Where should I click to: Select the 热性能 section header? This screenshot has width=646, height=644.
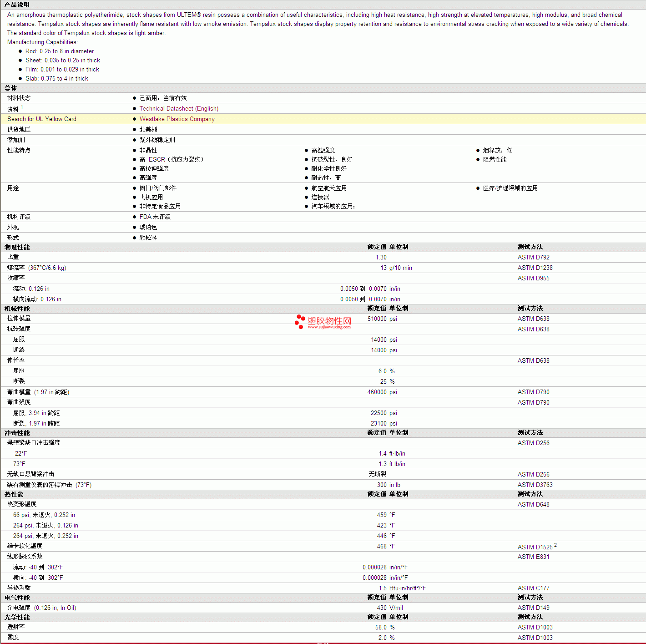pyautogui.click(x=14, y=494)
